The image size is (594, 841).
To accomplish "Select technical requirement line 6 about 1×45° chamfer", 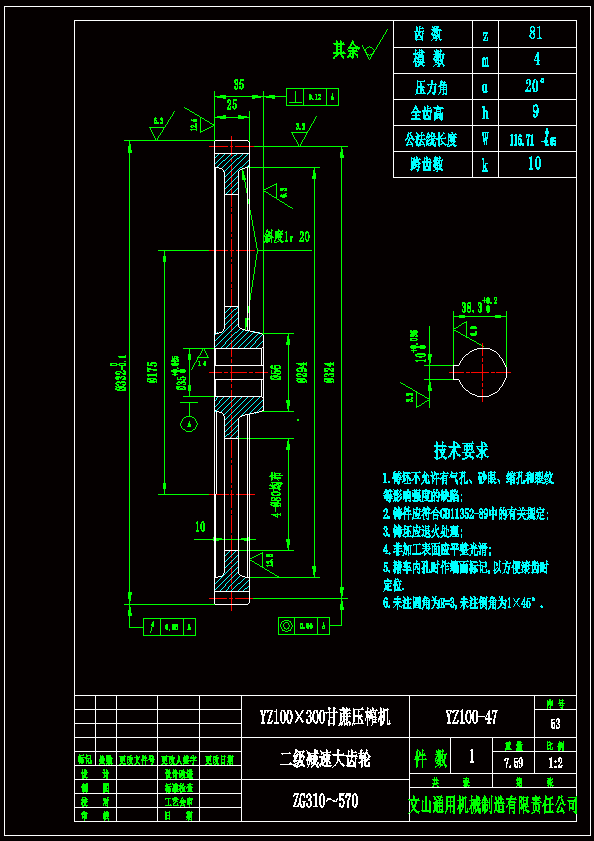I will pos(464,602).
